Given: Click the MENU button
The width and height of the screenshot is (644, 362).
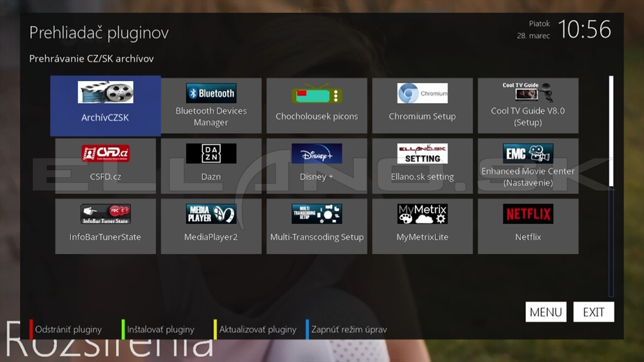Looking at the screenshot, I should (546, 312).
